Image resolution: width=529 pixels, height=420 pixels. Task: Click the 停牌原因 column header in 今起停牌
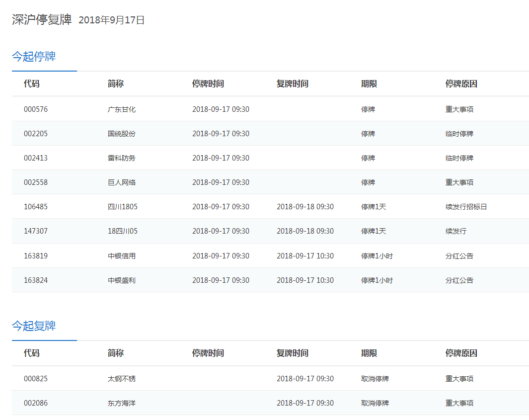461,84
